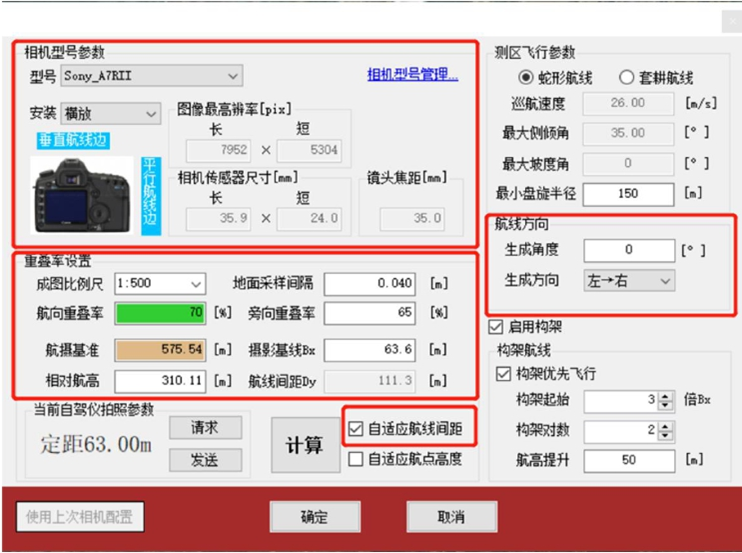Click the 构架起始 value field
The width and height of the screenshot is (742, 553).
[x=621, y=402]
